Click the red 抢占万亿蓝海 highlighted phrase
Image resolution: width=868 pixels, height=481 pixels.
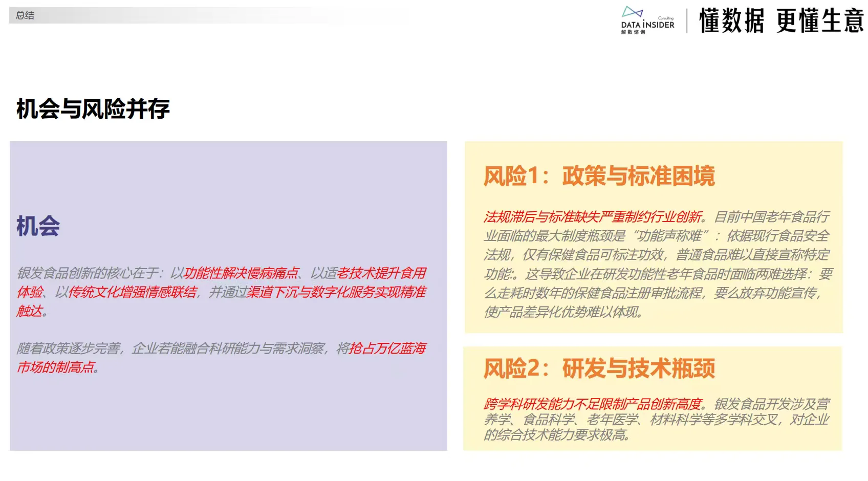[388, 348]
